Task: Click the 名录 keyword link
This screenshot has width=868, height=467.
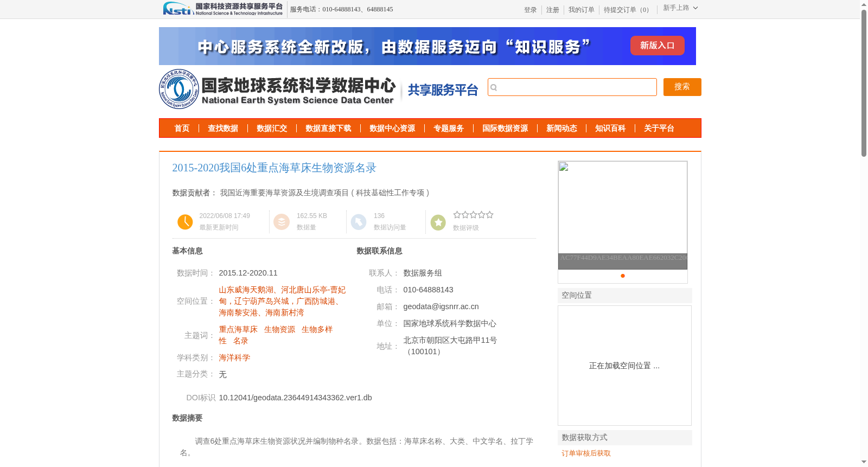Action: [x=241, y=341]
